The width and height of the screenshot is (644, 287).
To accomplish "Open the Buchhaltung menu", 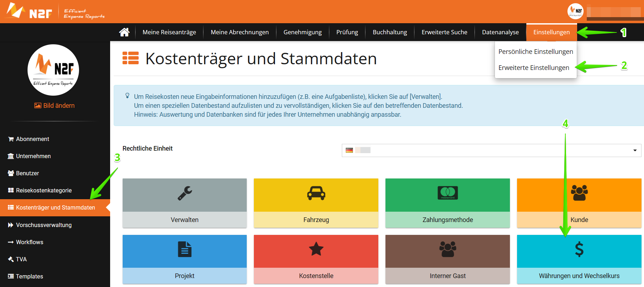I will 390,32.
